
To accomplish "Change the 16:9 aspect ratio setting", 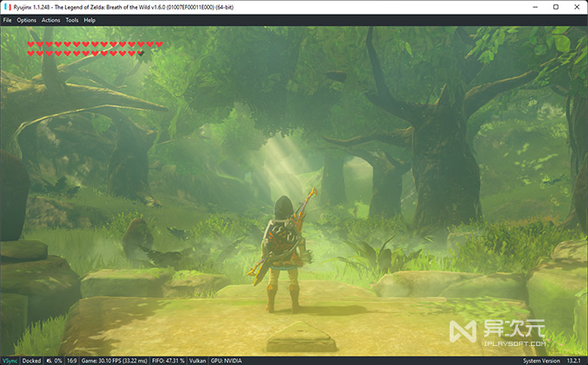I will (72, 361).
